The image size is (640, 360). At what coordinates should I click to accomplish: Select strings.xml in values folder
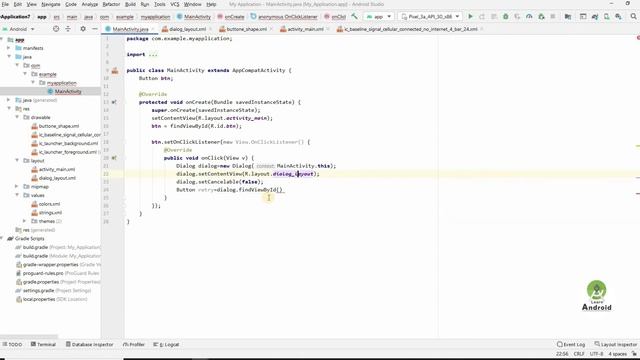tap(50, 213)
